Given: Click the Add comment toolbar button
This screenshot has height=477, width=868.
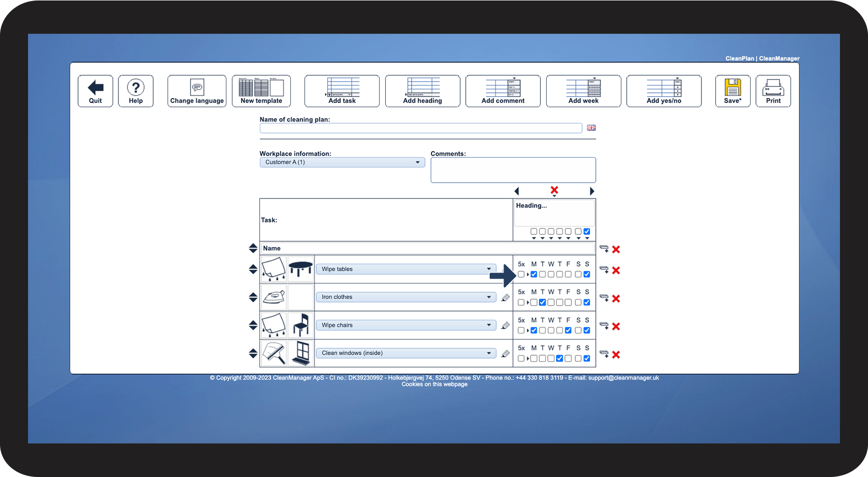Looking at the screenshot, I should pos(503,91).
